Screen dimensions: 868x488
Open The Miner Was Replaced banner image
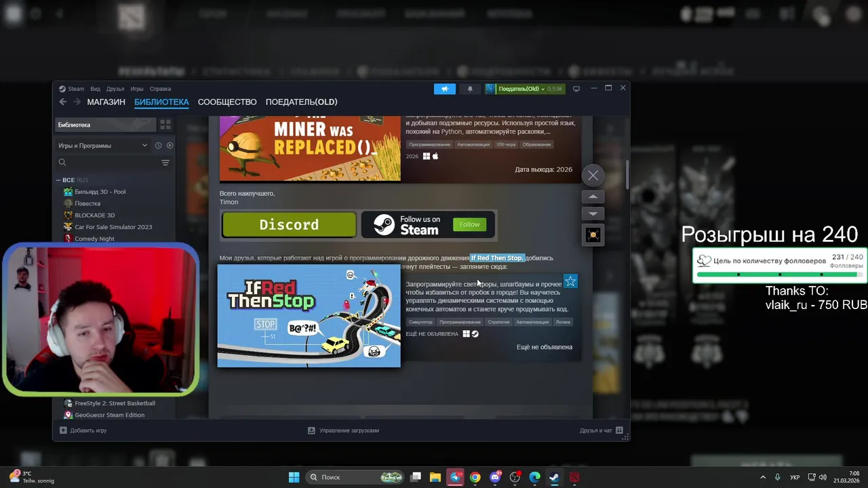[x=310, y=148]
